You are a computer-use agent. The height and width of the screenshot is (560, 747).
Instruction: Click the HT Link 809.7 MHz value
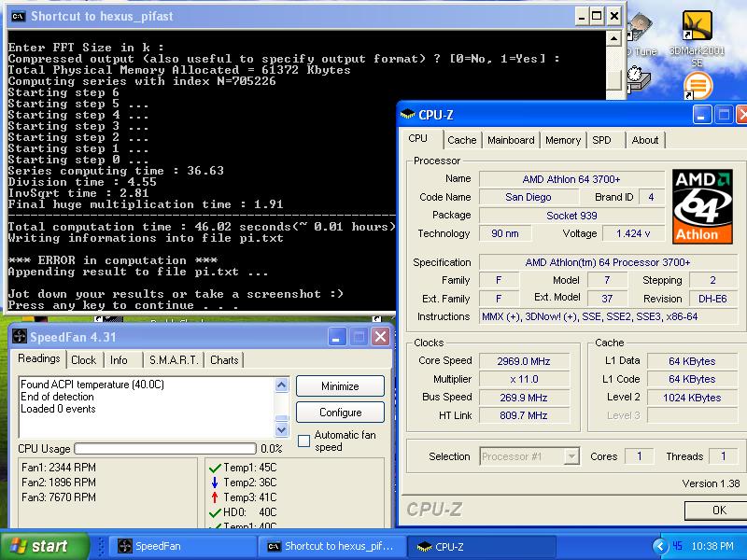[524, 415]
